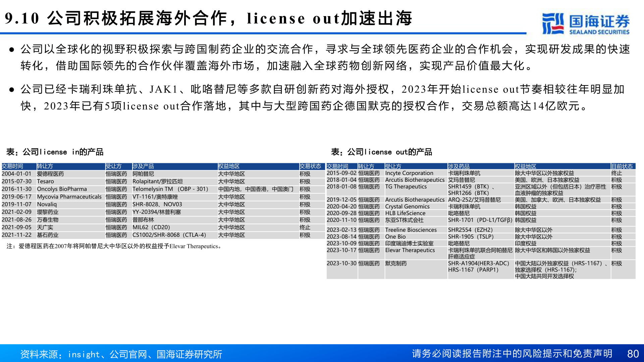Select the license in table caption '表：公司license in的产品'
Viewport: 644px width, 362px height.
point(55,152)
